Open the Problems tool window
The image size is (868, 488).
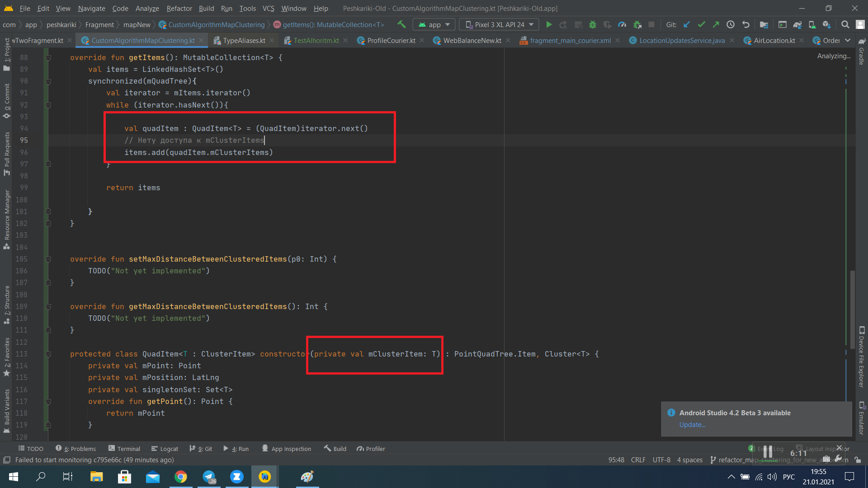[x=75, y=449]
